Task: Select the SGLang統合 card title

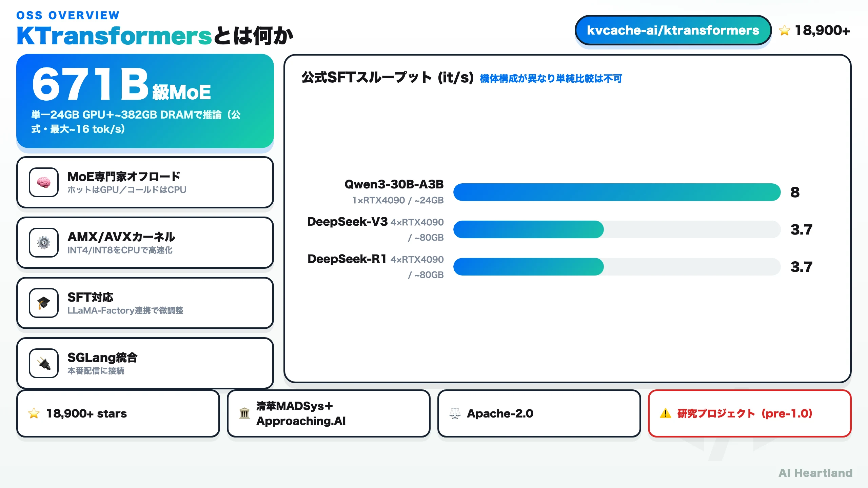Action: click(102, 358)
